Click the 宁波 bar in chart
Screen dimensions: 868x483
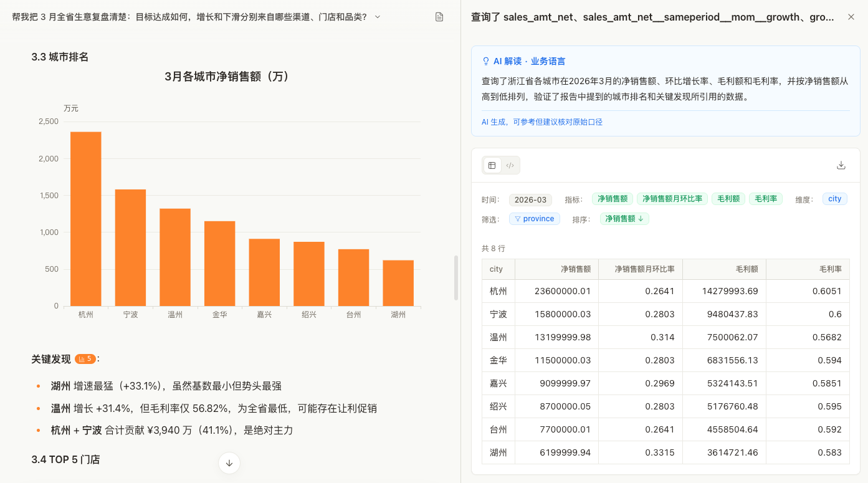point(130,248)
